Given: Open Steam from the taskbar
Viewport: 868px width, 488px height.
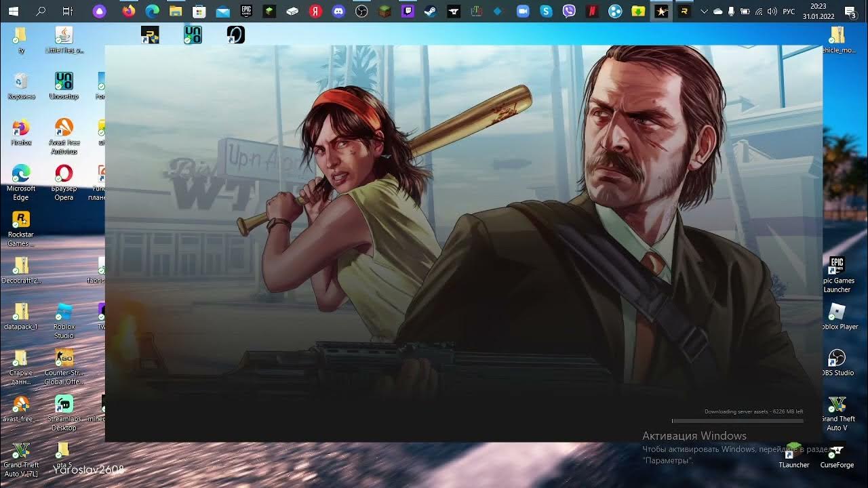Looking at the screenshot, I should coord(431,11).
